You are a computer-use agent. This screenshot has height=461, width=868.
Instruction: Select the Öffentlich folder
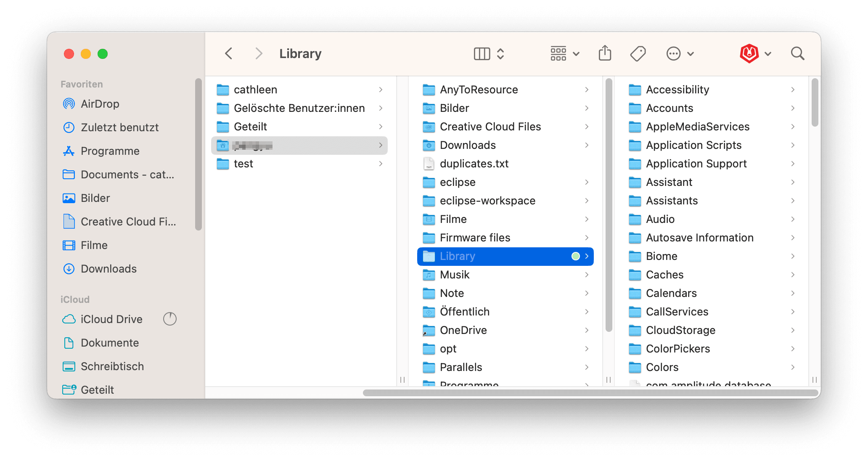coord(505,312)
